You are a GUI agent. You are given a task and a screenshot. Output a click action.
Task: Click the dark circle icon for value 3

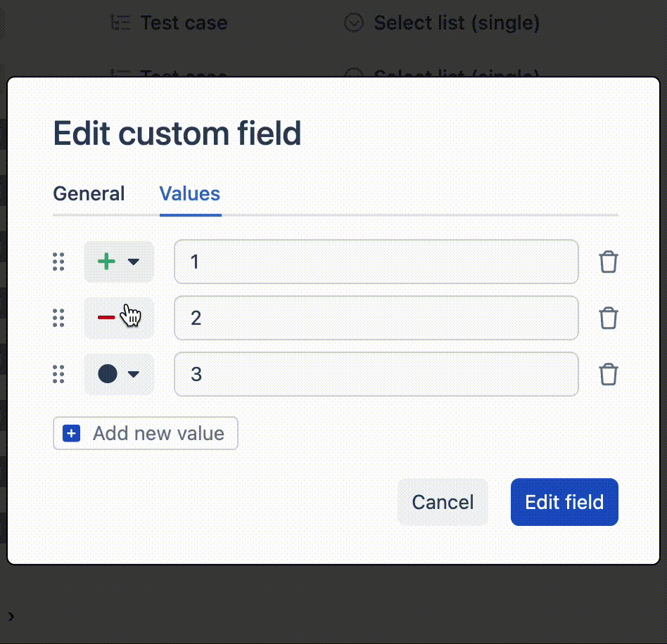point(108,374)
